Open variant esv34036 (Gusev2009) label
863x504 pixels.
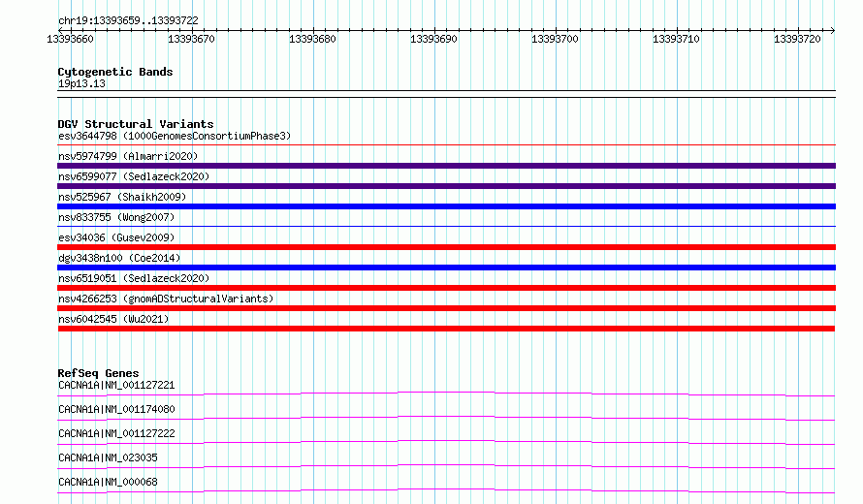click(x=116, y=237)
